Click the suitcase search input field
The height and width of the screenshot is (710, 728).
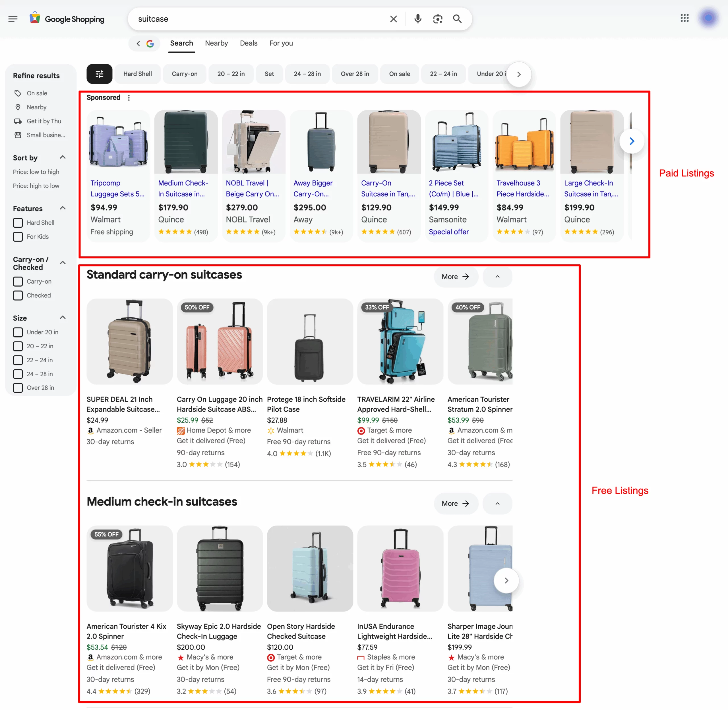click(x=261, y=19)
